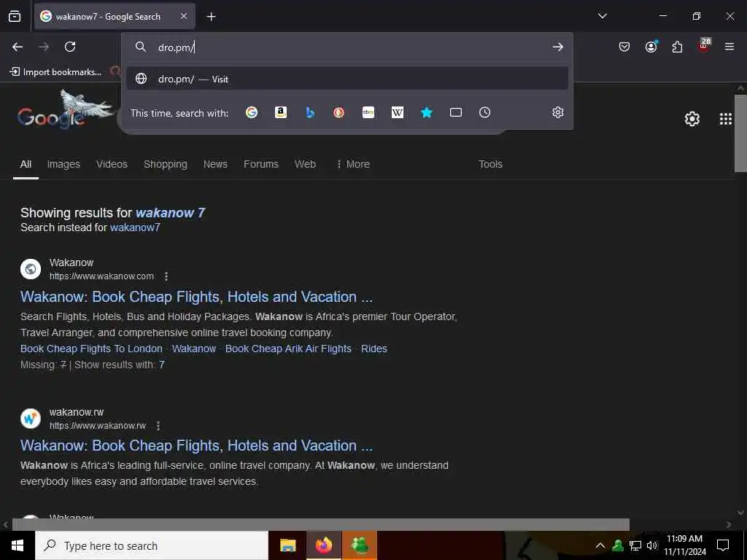Click the taskbar Type here to search box
The width and height of the screenshot is (747, 560).
click(x=152, y=545)
